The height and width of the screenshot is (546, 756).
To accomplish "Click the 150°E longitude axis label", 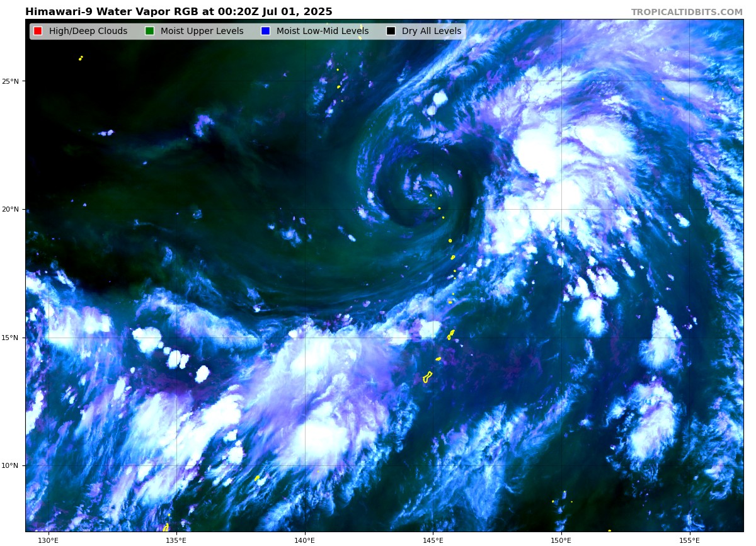I will [x=561, y=540].
